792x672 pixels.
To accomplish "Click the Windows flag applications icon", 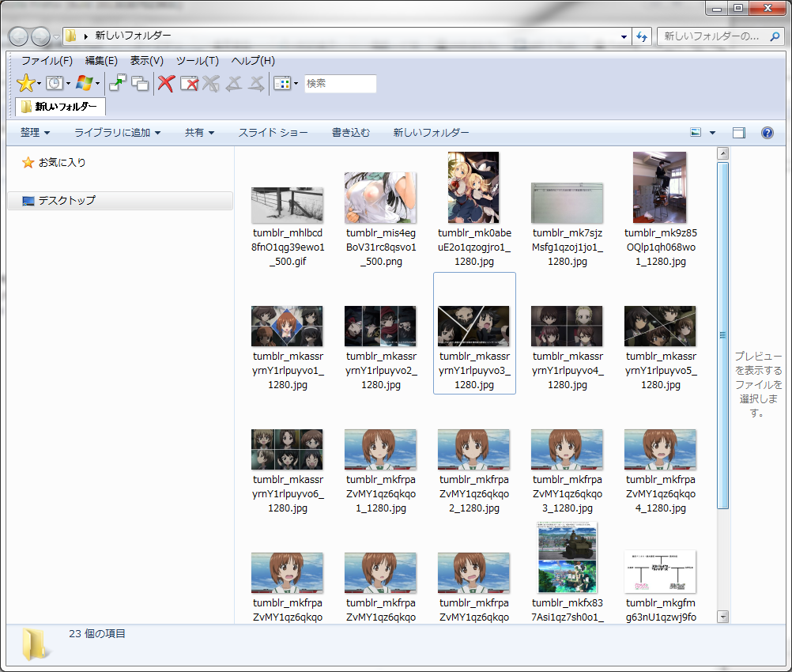I will click(x=84, y=83).
